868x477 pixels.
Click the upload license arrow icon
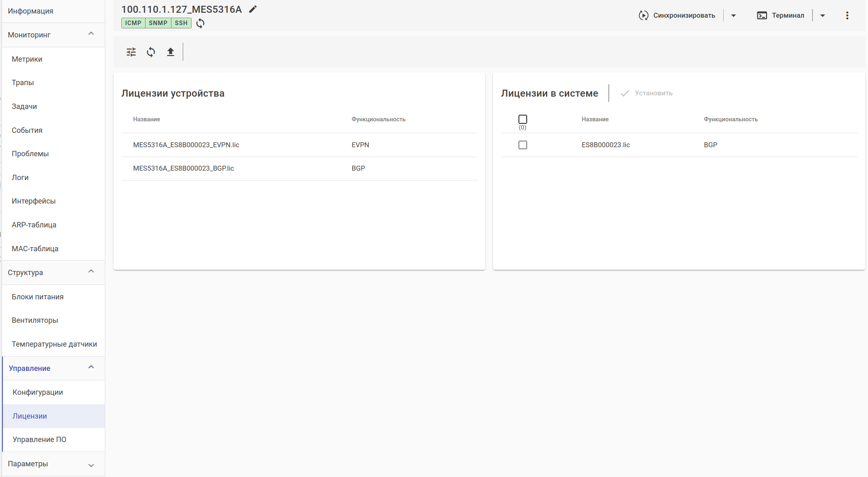pos(171,52)
